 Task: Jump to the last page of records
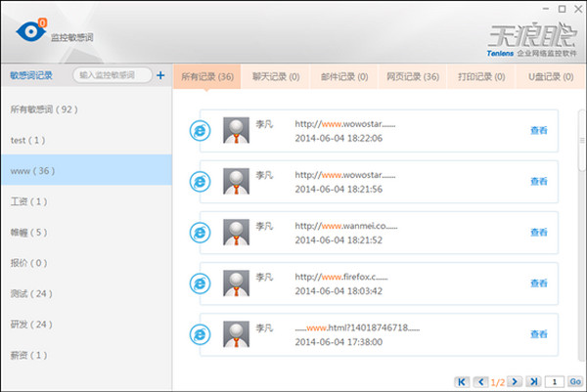point(533,380)
